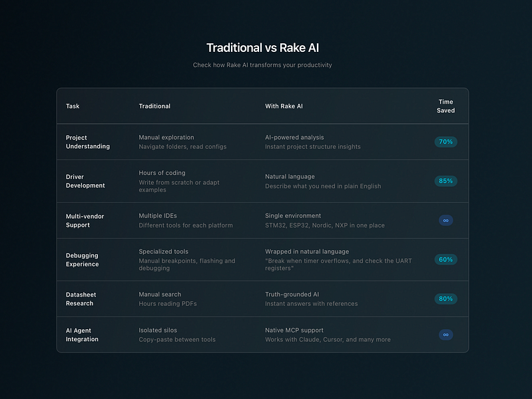Select the "Project Understanding" task cell
This screenshot has height=399, width=532.
(x=87, y=142)
